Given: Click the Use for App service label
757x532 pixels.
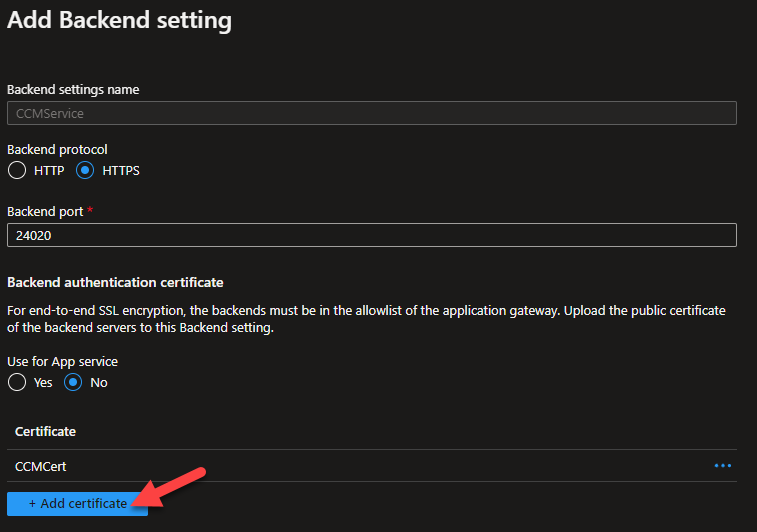Looking at the screenshot, I should (x=63, y=362).
